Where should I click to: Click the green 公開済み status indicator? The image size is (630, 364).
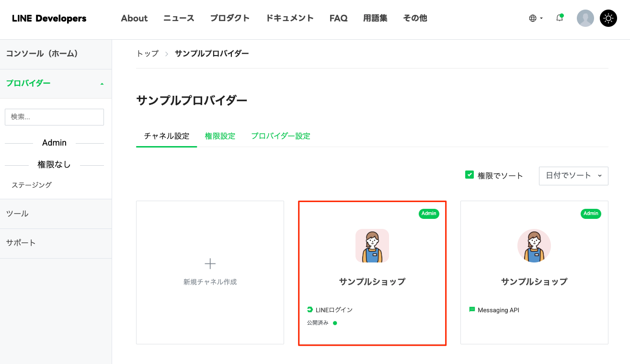click(334, 323)
